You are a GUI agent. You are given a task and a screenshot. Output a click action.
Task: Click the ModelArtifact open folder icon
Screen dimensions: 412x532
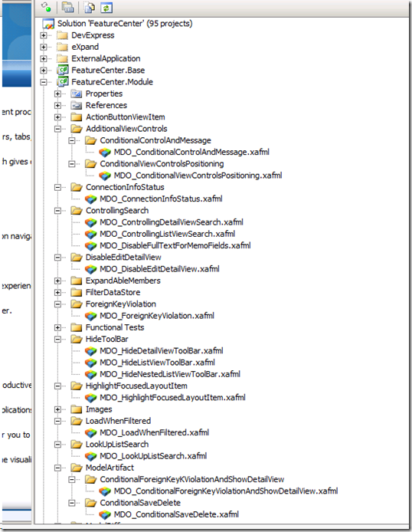(x=77, y=468)
